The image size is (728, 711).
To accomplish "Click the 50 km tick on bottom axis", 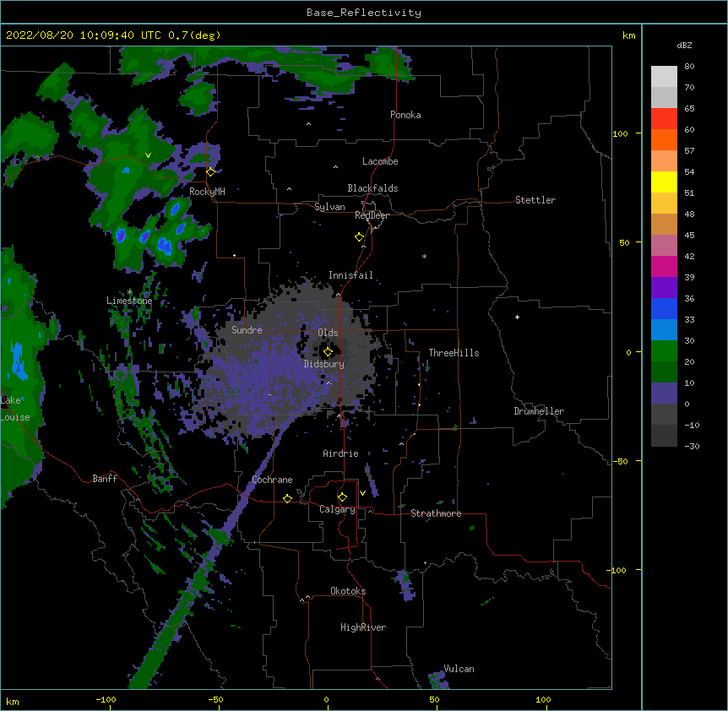I will 434,699.
